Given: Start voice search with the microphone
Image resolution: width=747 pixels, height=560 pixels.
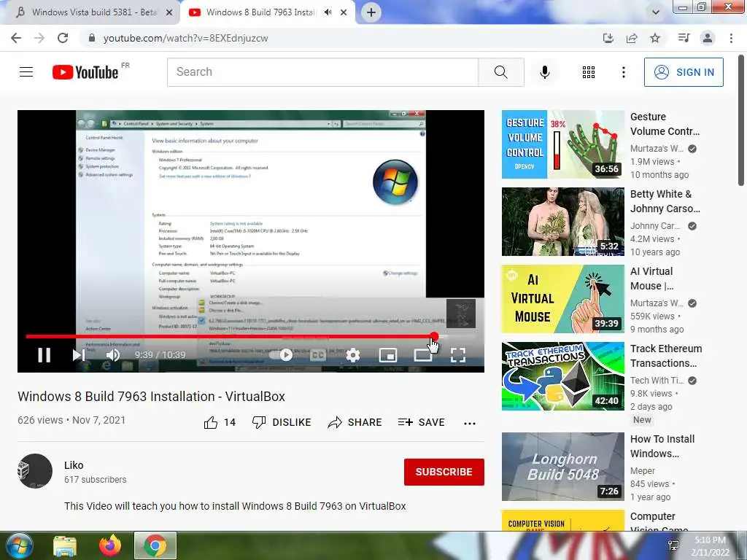Looking at the screenshot, I should pos(544,72).
